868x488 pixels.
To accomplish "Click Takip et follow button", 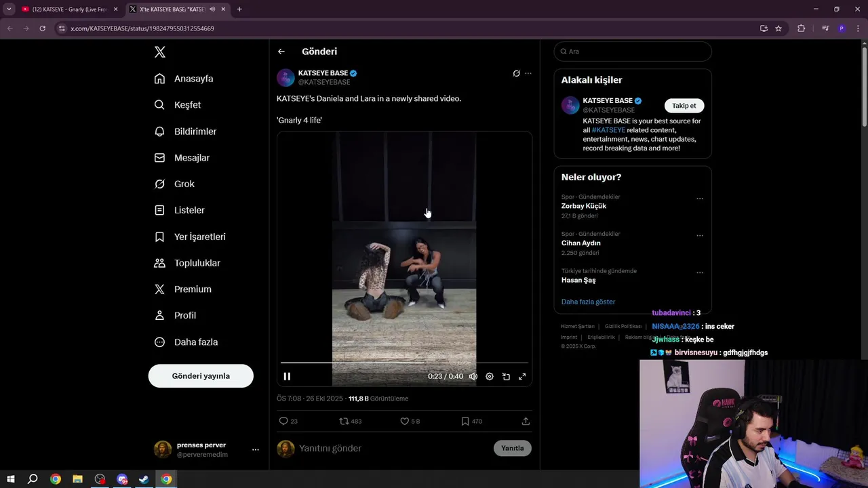I will click(x=684, y=106).
